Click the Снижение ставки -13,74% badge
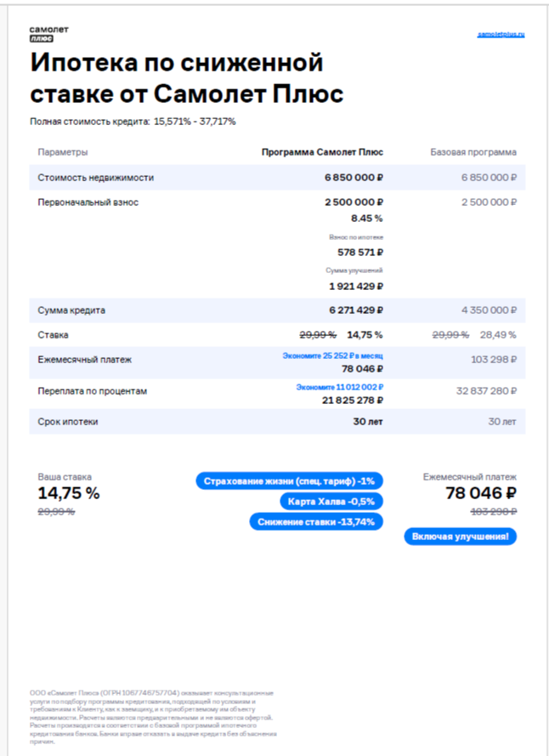Image resolution: width=549 pixels, height=756 pixels. [317, 522]
